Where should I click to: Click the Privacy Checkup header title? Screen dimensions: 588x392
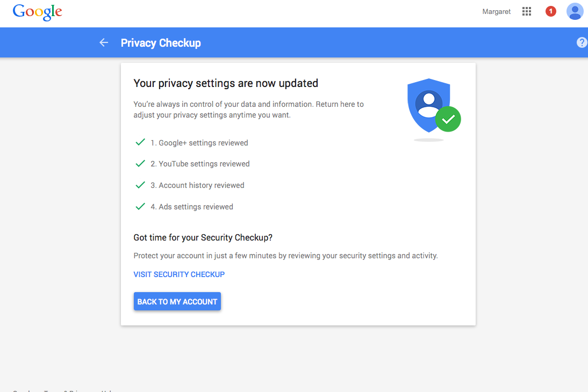(161, 43)
